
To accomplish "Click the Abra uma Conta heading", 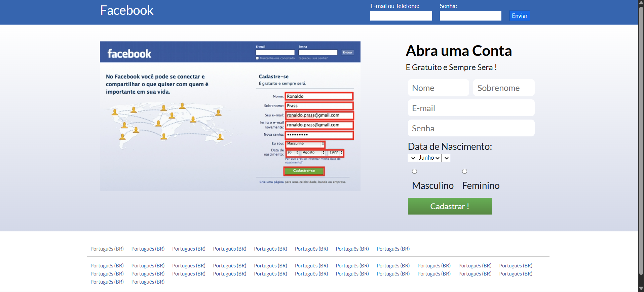I will click(459, 51).
